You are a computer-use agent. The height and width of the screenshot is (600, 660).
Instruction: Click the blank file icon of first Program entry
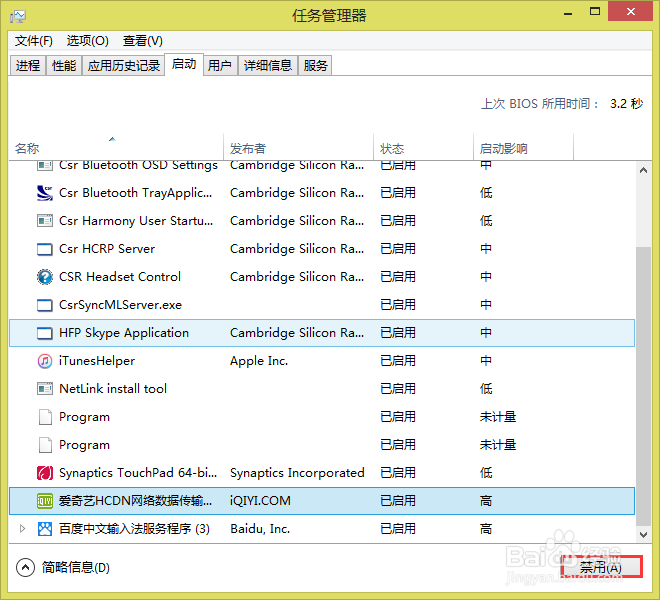pyautogui.click(x=45, y=417)
